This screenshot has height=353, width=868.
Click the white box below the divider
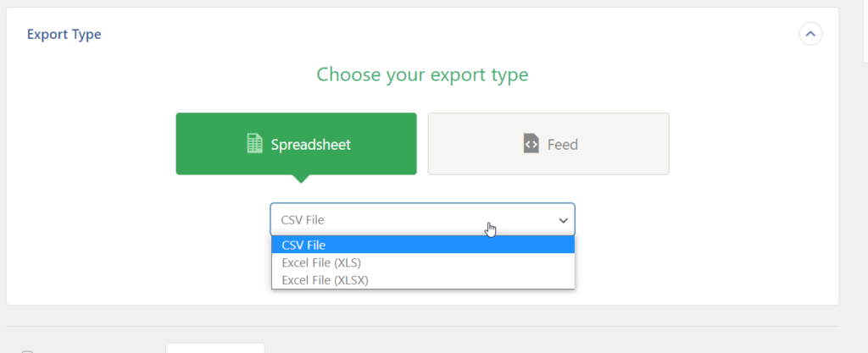(214, 348)
